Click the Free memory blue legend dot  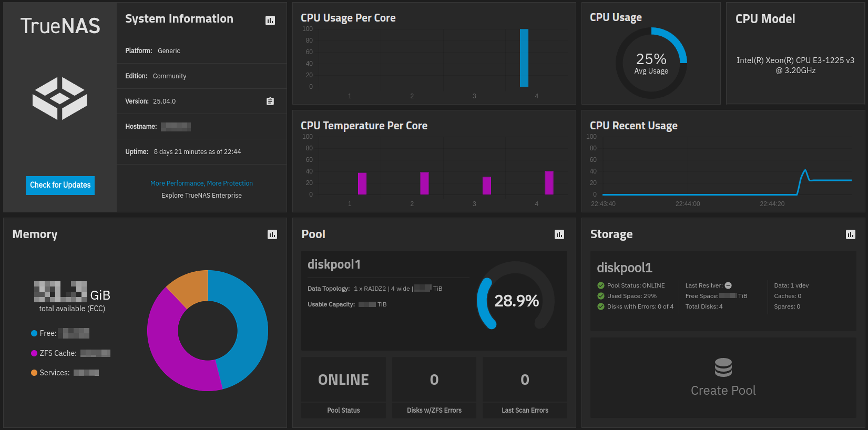tap(34, 333)
